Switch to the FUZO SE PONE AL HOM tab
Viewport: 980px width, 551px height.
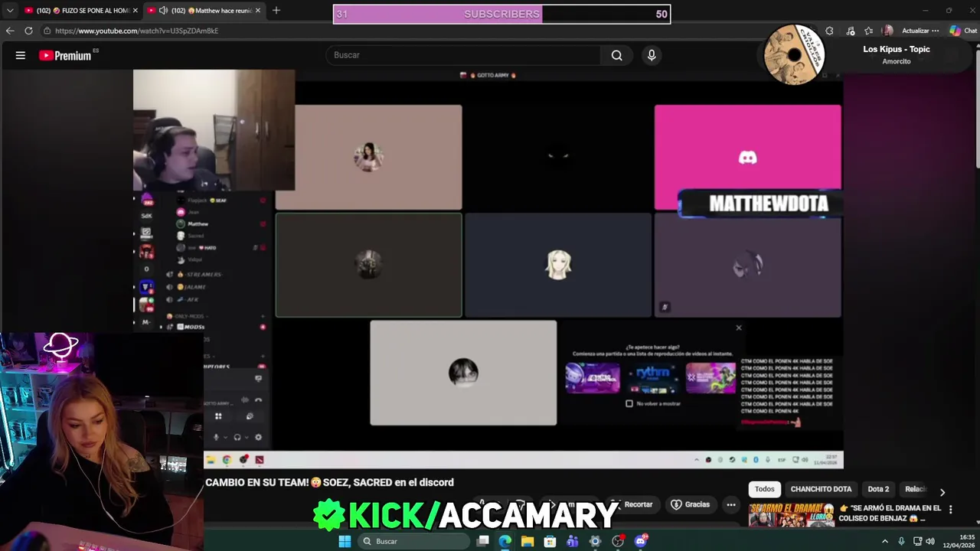click(81, 11)
